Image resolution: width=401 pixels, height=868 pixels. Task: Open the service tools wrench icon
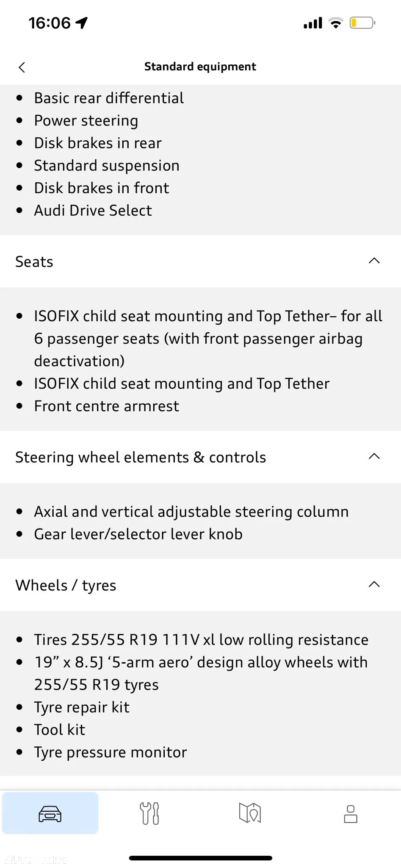(149, 813)
